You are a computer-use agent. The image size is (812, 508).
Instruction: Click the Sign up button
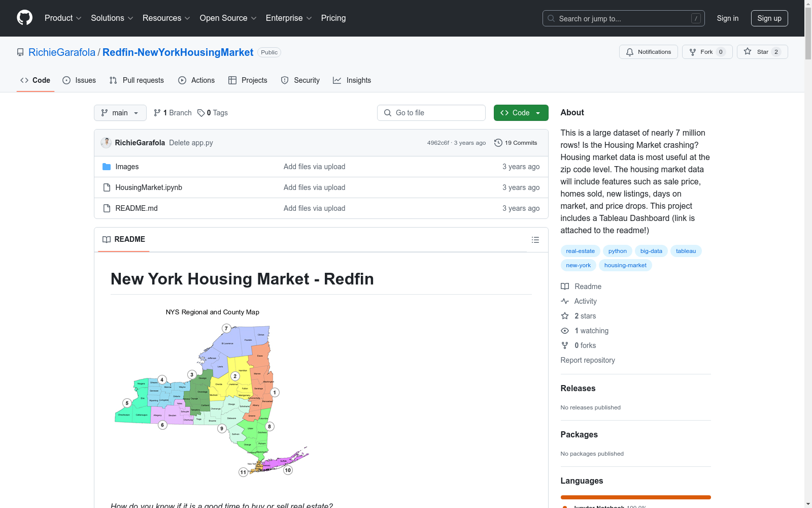769,18
